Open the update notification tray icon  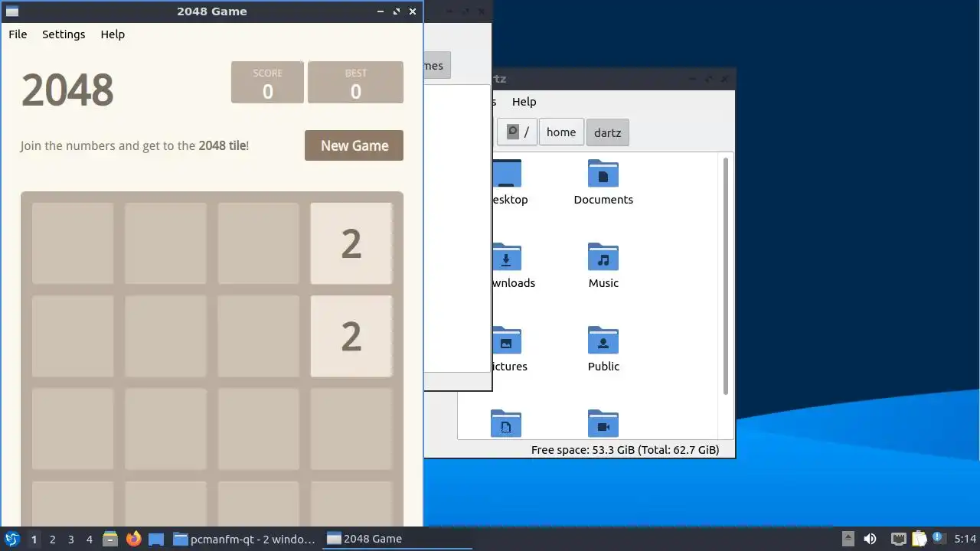pyautogui.click(x=939, y=539)
